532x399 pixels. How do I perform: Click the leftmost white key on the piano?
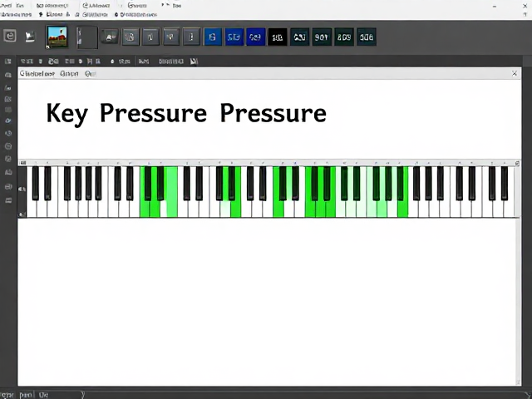[32, 209]
